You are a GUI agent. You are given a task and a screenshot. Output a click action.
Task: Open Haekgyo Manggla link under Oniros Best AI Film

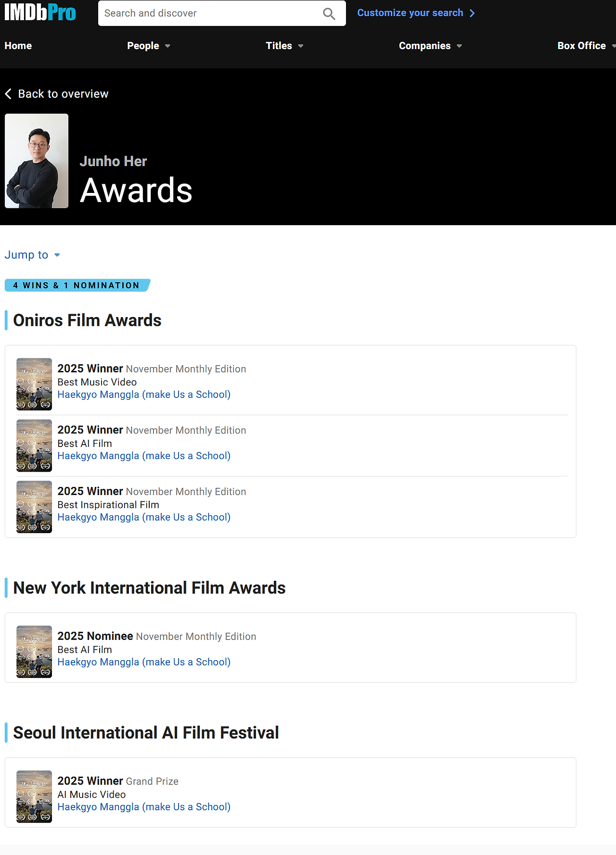144,456
